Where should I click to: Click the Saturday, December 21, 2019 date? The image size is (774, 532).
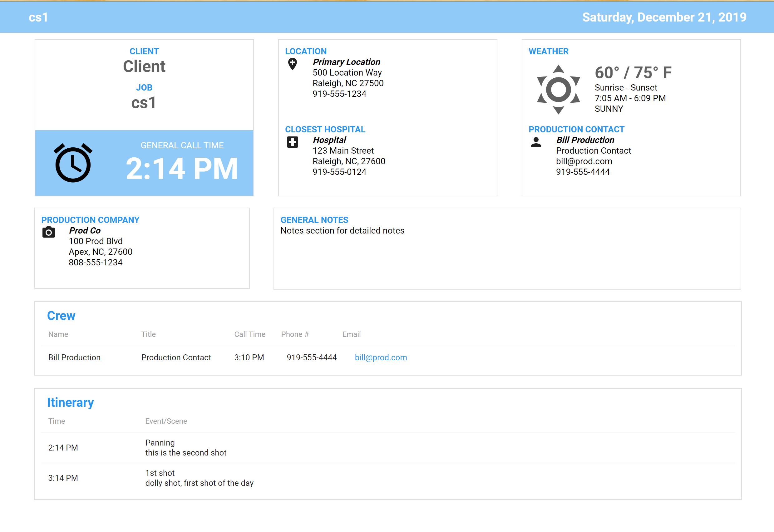664,17
